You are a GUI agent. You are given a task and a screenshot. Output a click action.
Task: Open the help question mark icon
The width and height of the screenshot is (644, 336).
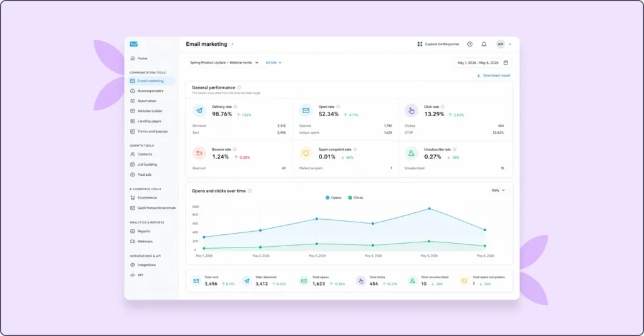pyautogui.click(x=470, y=44)
